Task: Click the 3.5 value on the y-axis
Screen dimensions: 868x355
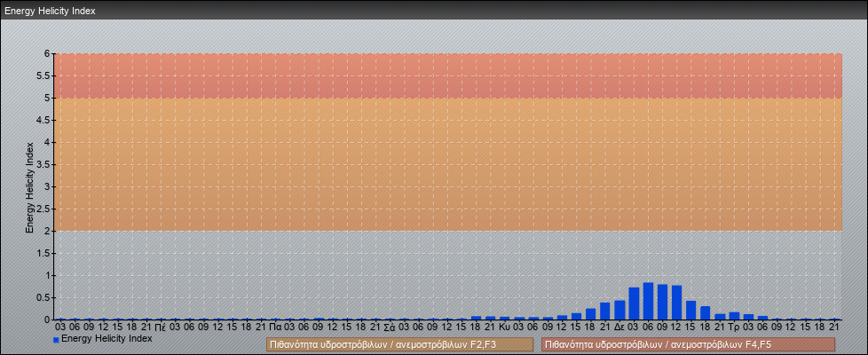Action: (44, 164)
